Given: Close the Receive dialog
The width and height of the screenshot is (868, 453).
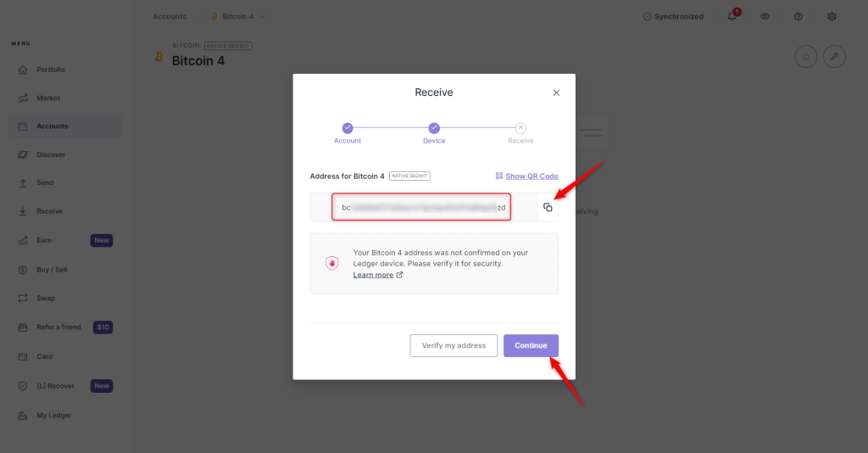Looking at the screenshot, I should 556,93.
